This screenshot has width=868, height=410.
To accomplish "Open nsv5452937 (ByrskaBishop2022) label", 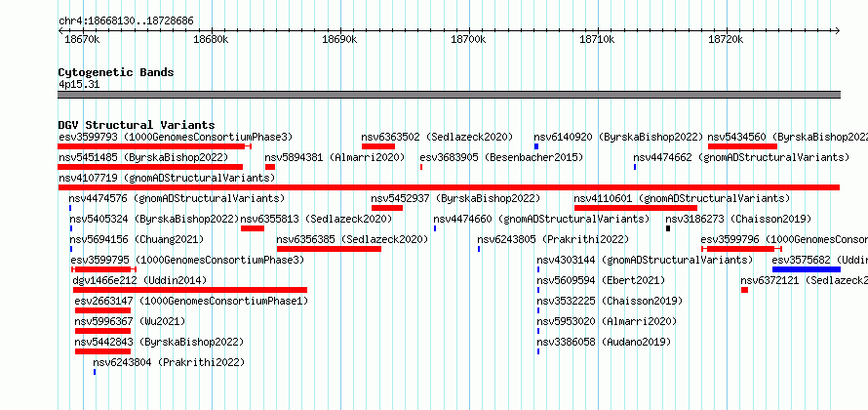I will pyautogui.click(x=455, y=198).
